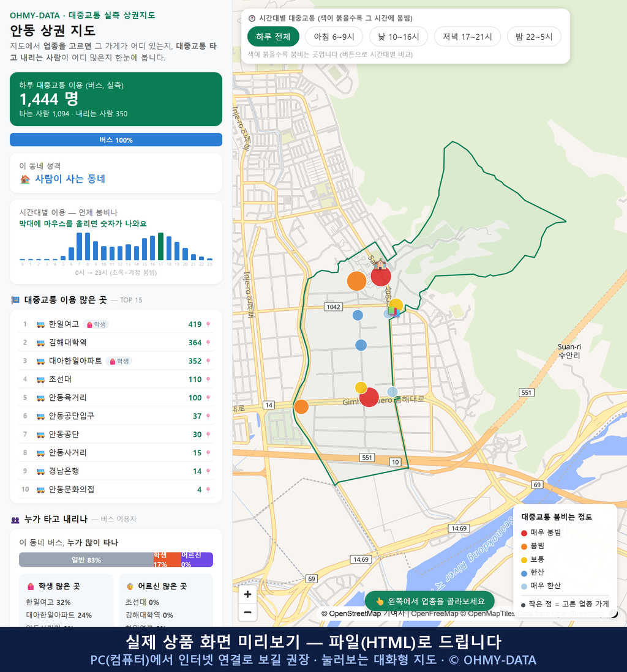Click the blue 한산 legend swatch
Image resolution: width=627 pixels, height=672 pixels.
(524, 573)
